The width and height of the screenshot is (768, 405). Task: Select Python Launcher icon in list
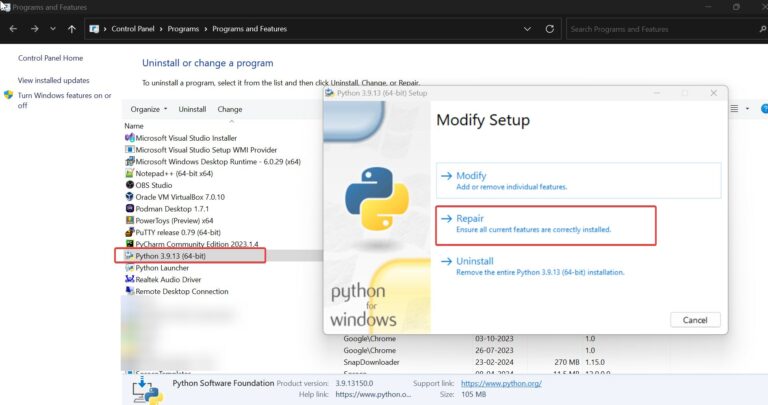click(129, 268)
